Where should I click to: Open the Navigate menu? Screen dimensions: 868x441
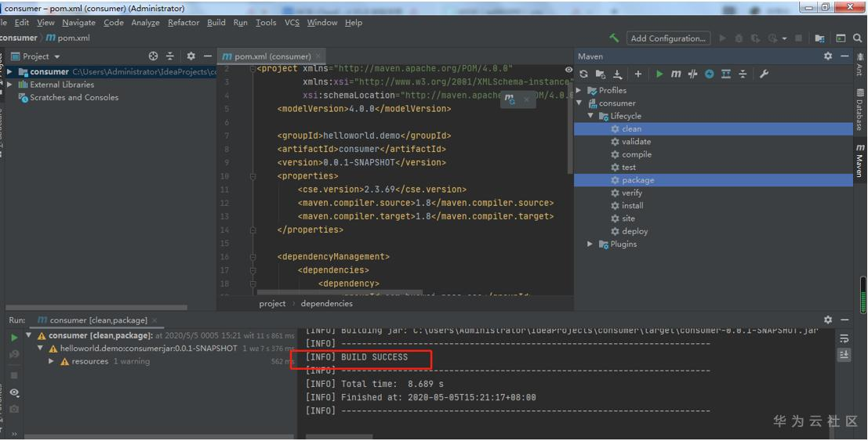tap(78, 23)
